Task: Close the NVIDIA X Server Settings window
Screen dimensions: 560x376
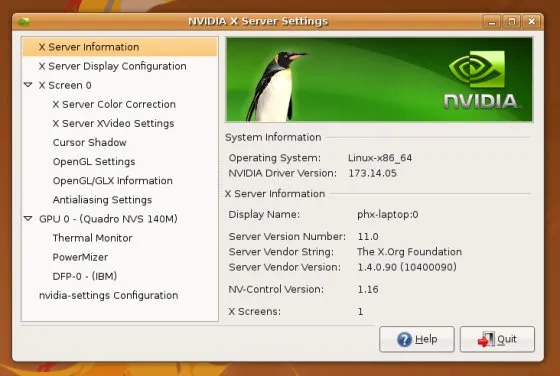Action: (531, 22)
